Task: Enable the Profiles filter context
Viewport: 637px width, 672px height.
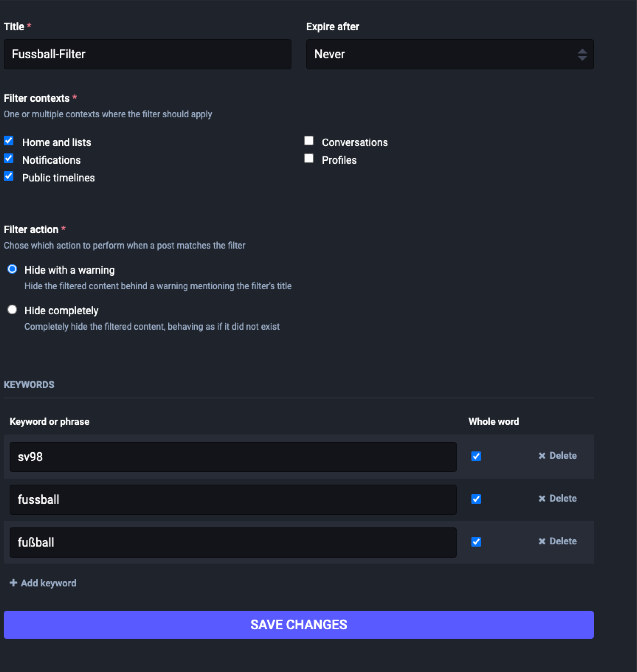Action: tap(309, 158)
